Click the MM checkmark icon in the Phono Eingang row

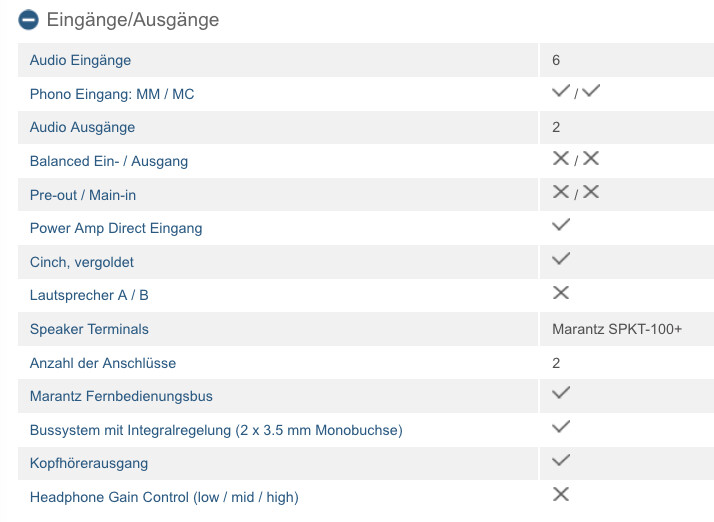(561, 91)
